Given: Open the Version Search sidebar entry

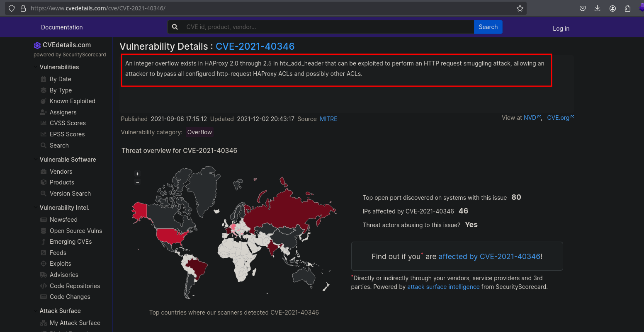Looking at the screenshot, I should click(x=70, y=194).
